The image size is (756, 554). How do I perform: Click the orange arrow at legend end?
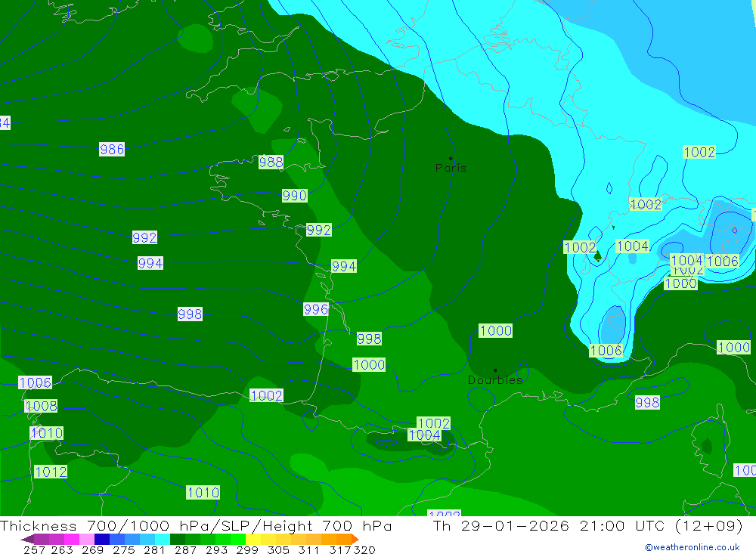355,539
